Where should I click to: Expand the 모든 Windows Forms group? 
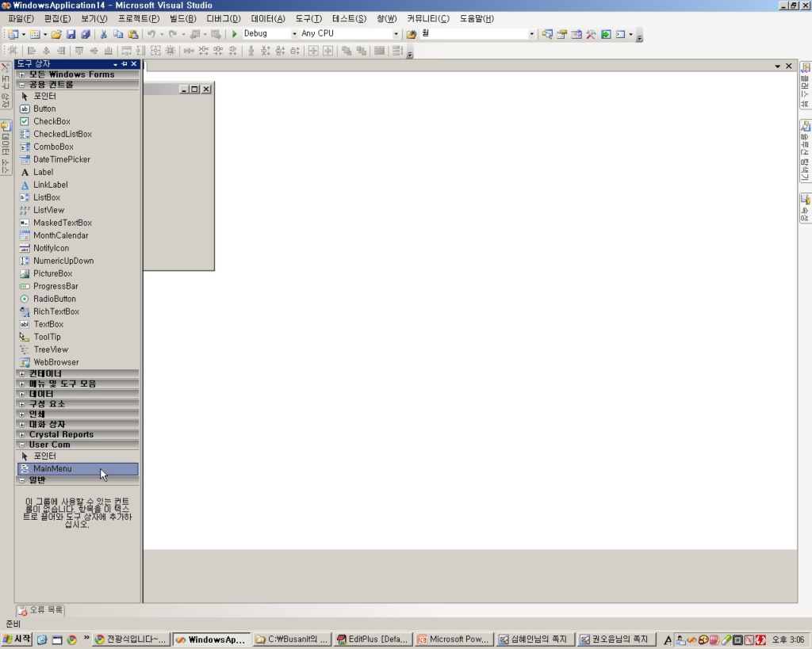[21, 74]
